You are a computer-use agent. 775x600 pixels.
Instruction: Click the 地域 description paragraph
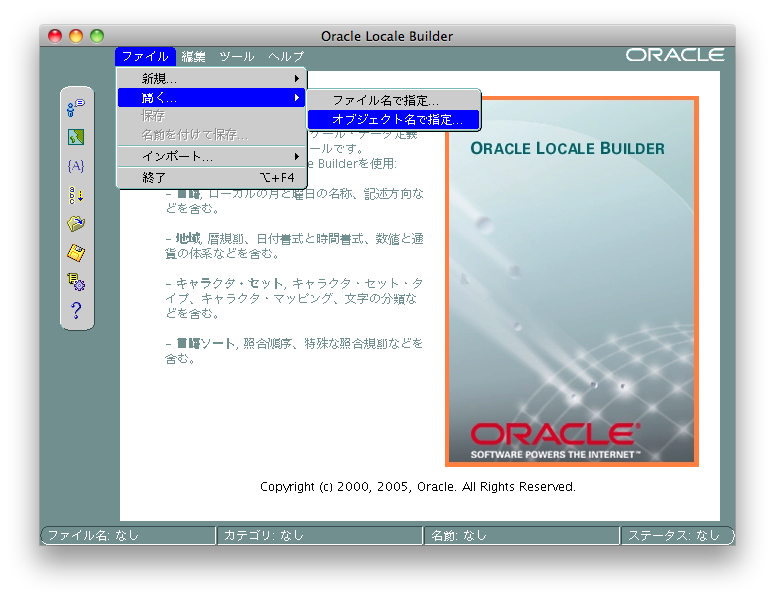pos(294,246)
